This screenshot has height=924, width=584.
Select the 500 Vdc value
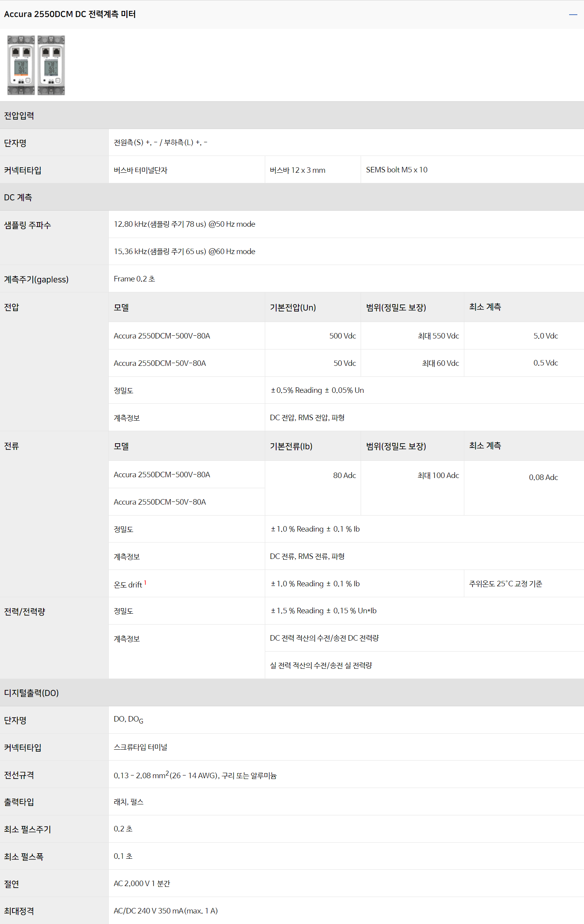(342, 336)
